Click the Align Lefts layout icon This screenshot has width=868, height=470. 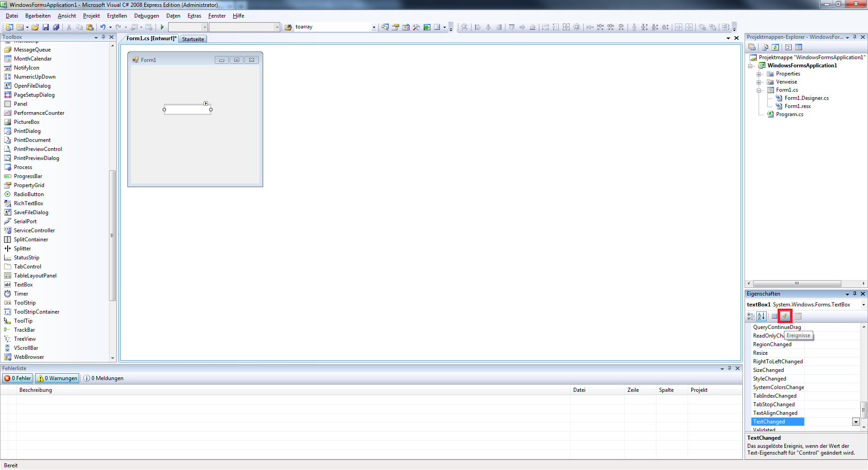478,27
